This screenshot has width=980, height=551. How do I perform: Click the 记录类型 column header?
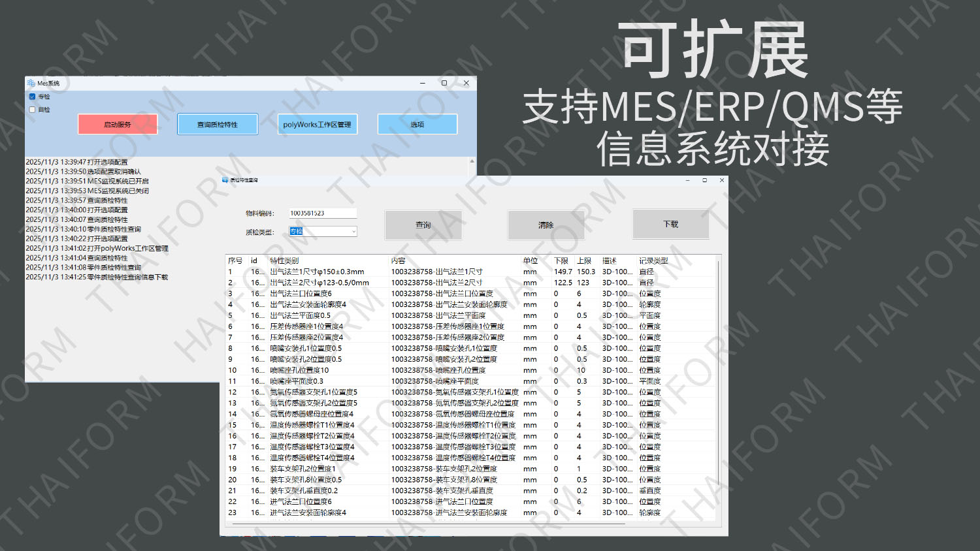click(653, 260)
